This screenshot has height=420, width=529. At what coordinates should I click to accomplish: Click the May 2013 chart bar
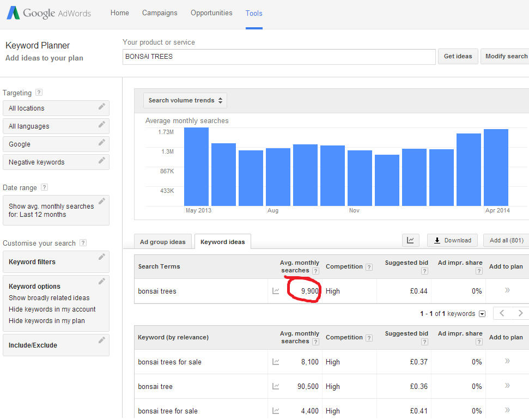196,167
